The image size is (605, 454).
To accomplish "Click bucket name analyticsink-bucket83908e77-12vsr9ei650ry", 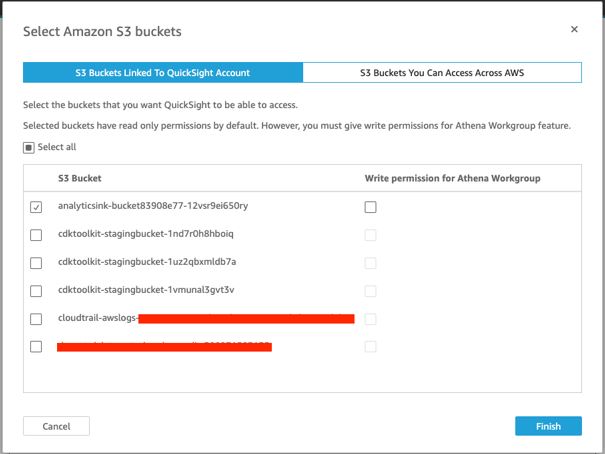I will point(153,206).
